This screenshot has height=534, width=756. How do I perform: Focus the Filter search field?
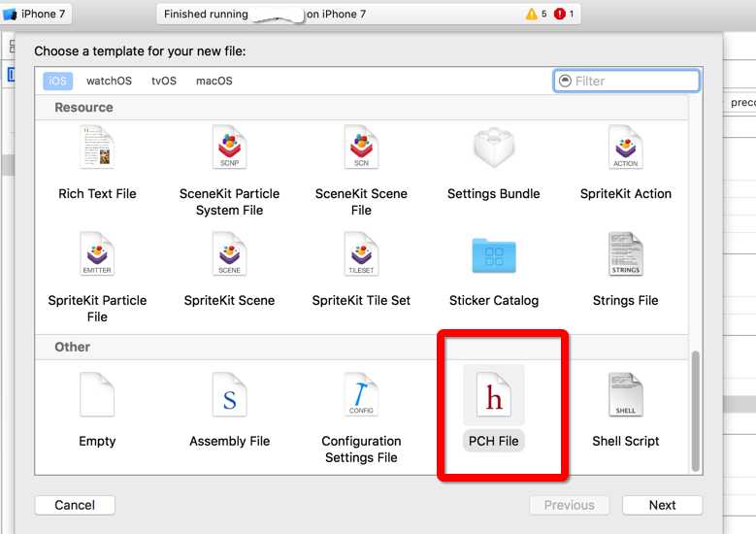coord(626,81)
